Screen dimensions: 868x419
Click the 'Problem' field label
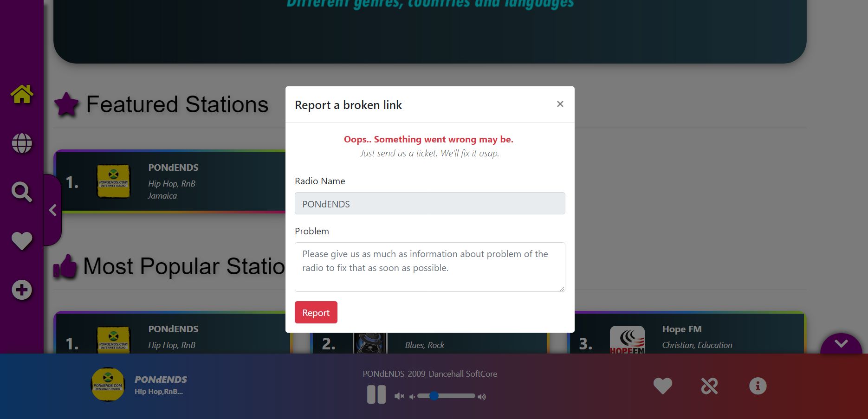coord(312,231)
